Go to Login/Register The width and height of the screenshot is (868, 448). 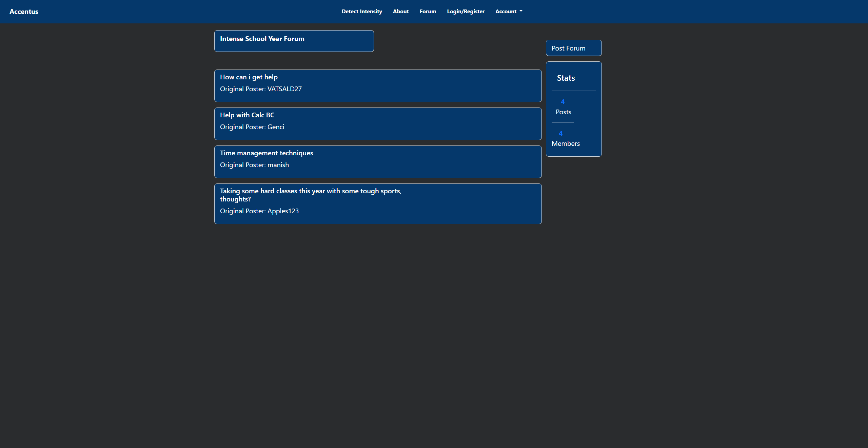point(465,11)
